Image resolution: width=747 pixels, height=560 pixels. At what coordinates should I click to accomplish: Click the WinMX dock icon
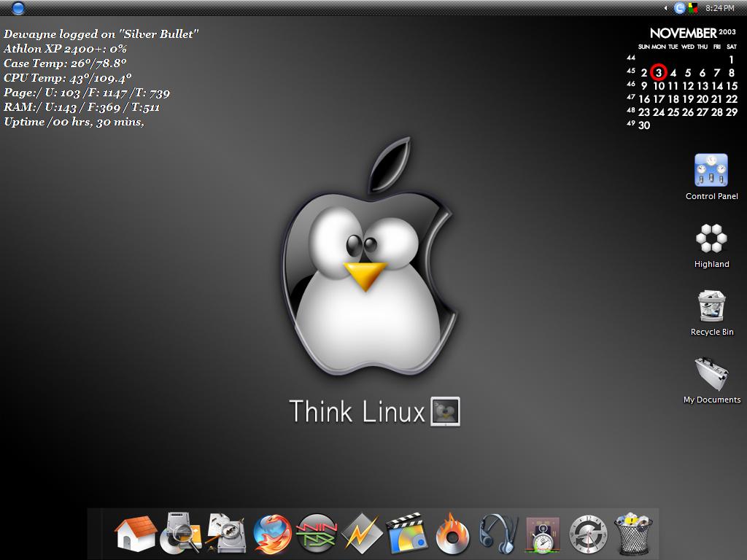316,534
